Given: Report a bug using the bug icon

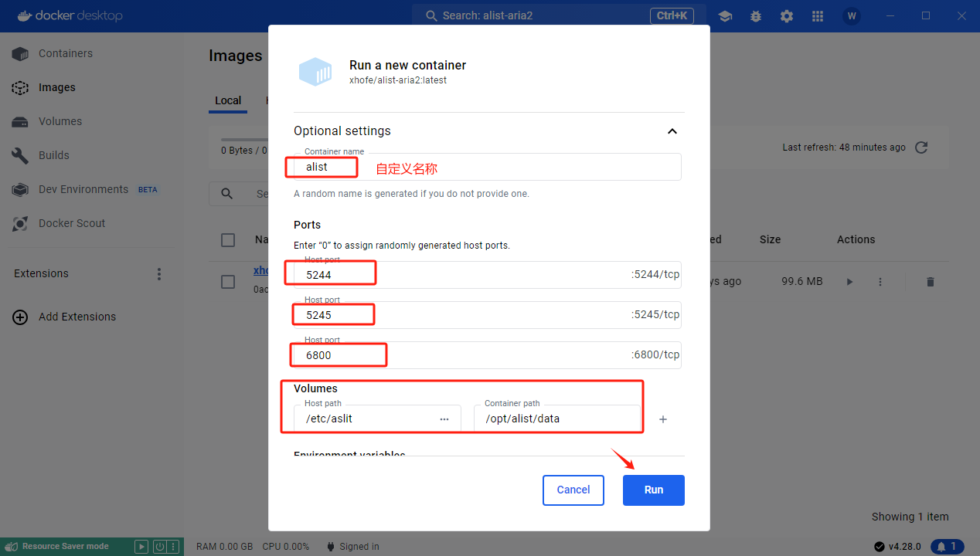Looking at the screenshot, I should coord(755,15).
